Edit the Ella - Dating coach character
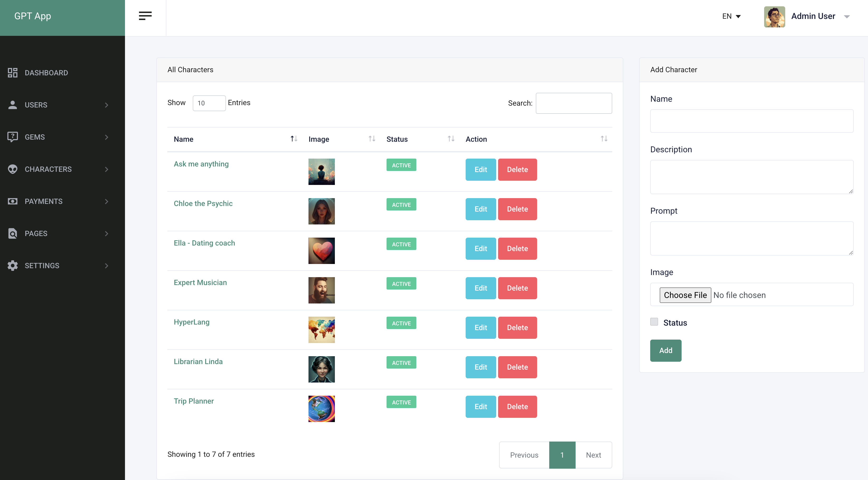 point(480,248)
